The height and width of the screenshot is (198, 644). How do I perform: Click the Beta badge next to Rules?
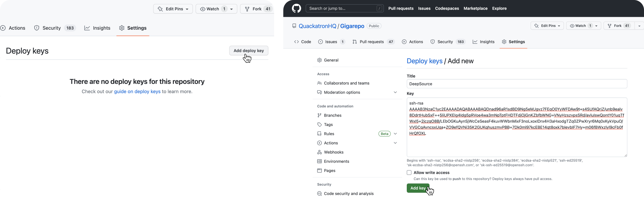[384, 134]
